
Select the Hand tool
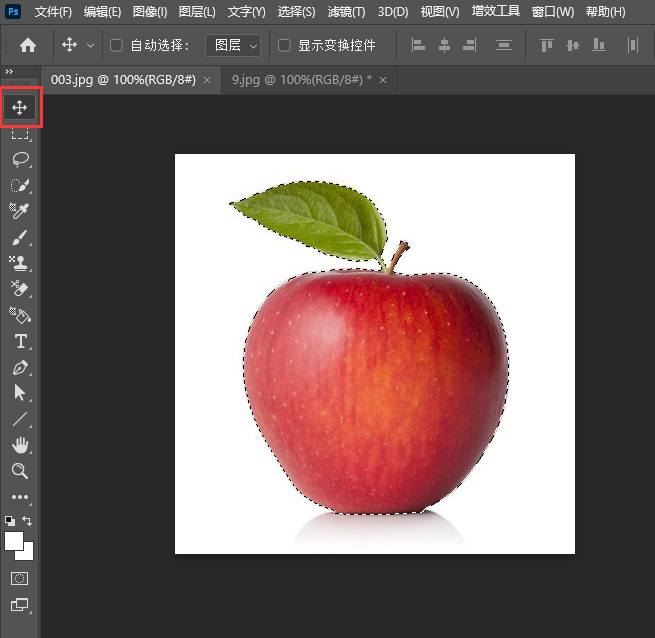click(20, 445)
